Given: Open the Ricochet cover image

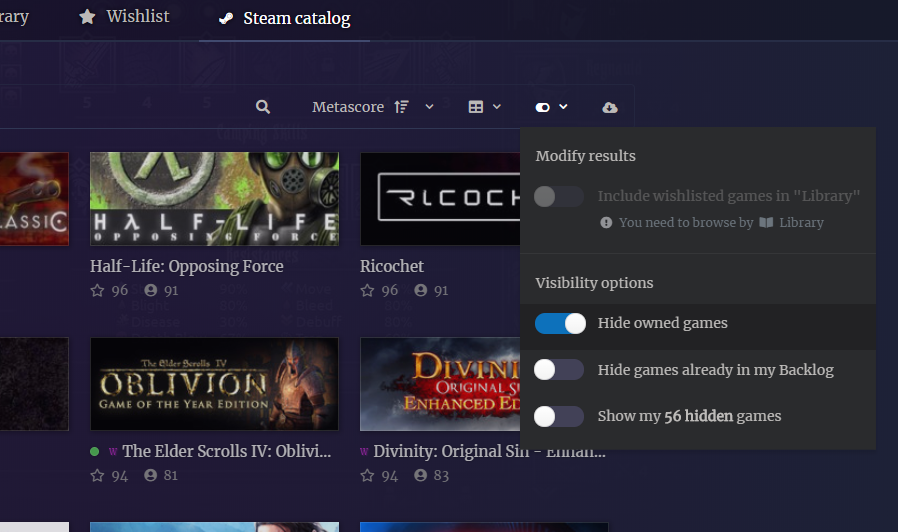Looking at the screenshot, I should point(440,199).
